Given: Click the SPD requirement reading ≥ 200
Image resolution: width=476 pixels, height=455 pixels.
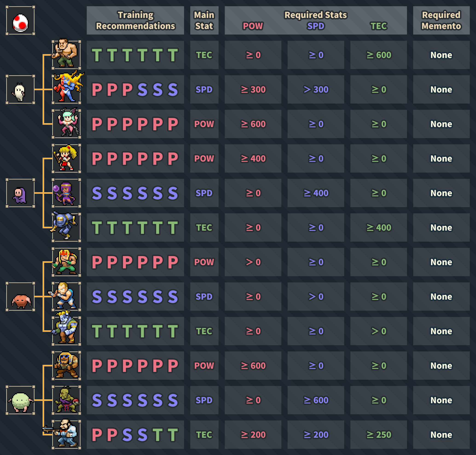Looking at the screenshot, I should [316, 435].
